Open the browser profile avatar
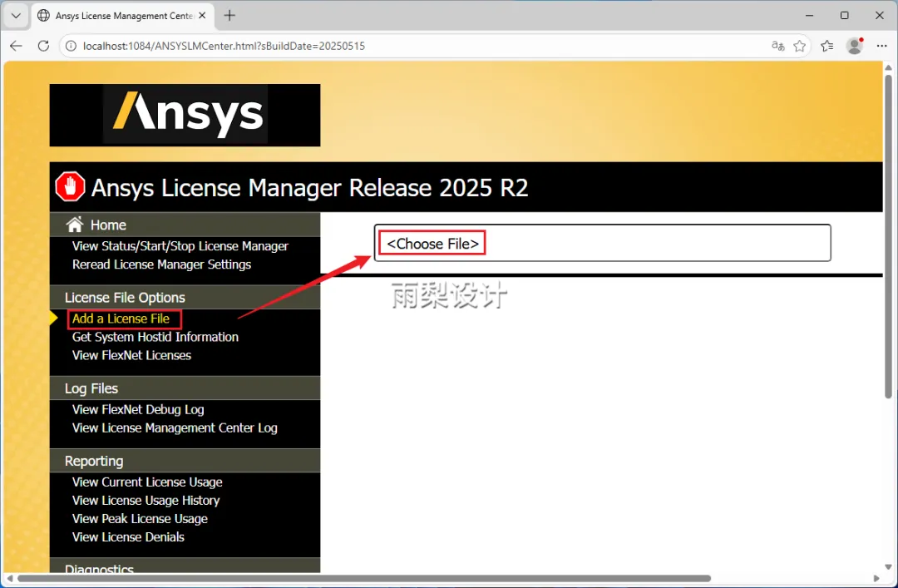 [x=855, y=46]
